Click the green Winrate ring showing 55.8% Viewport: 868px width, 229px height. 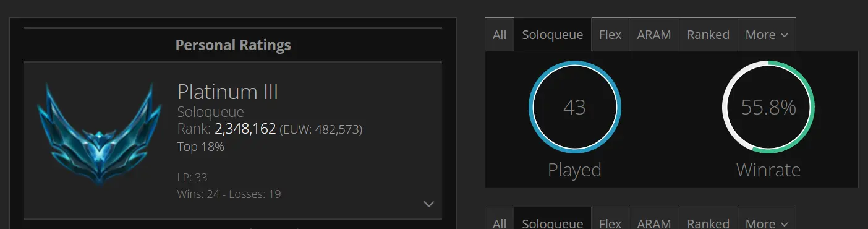click(x=768, y=107)
